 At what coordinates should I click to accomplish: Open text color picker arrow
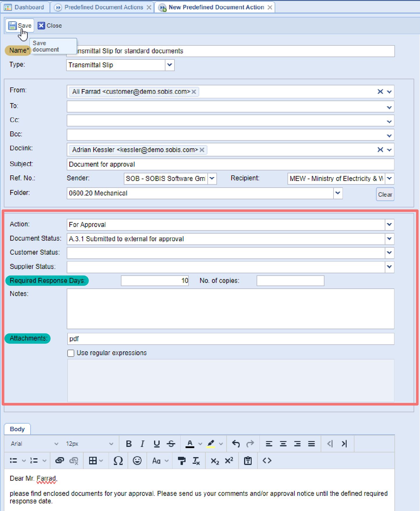pyautogui.click(x=200, y=444)
